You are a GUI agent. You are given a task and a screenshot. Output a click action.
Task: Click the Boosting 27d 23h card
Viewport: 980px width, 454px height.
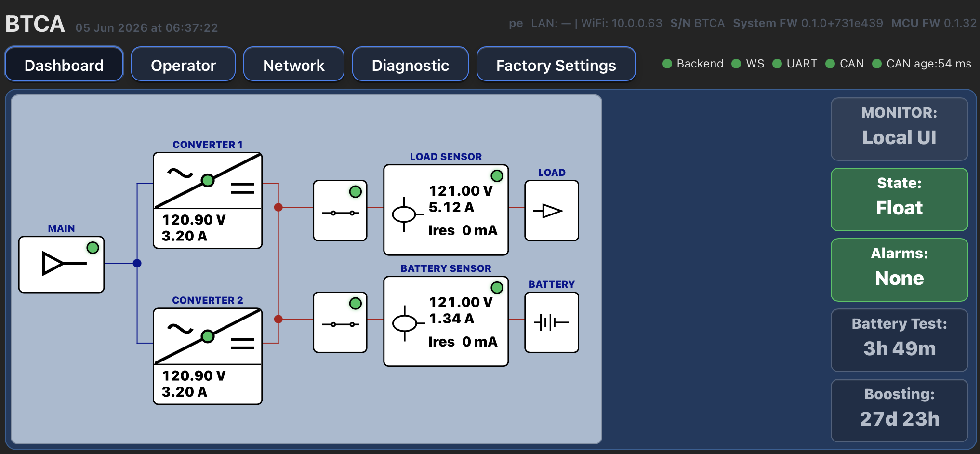point(899,411)
